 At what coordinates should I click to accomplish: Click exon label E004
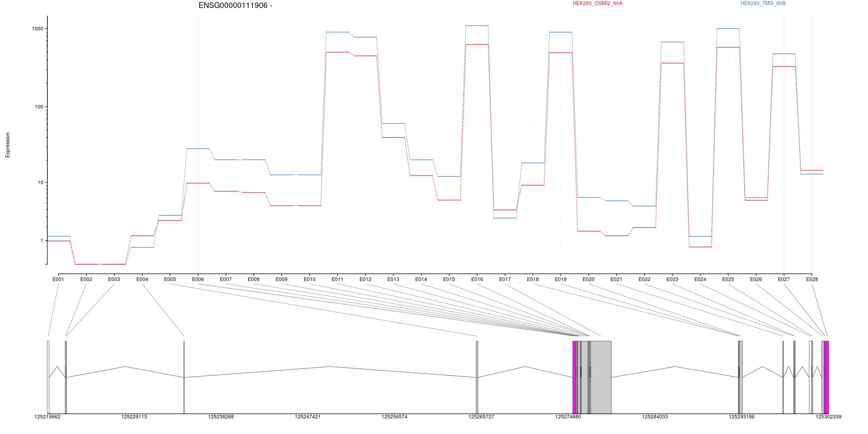[142, 279]
